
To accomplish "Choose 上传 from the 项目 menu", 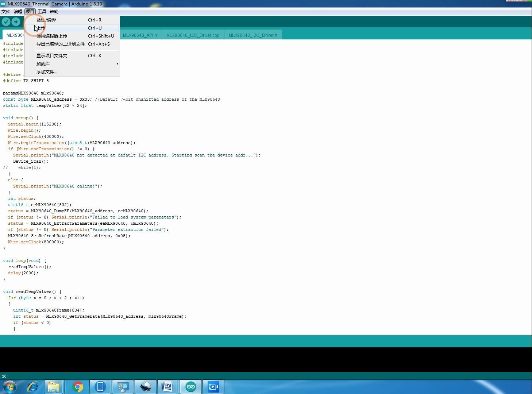I will click(x=72, y=28).
